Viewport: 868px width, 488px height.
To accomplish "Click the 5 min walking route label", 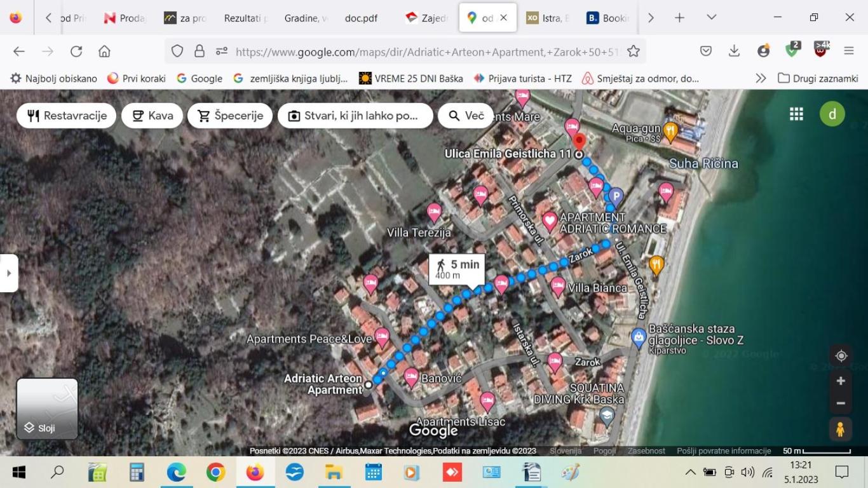I will tap(457, 269).
